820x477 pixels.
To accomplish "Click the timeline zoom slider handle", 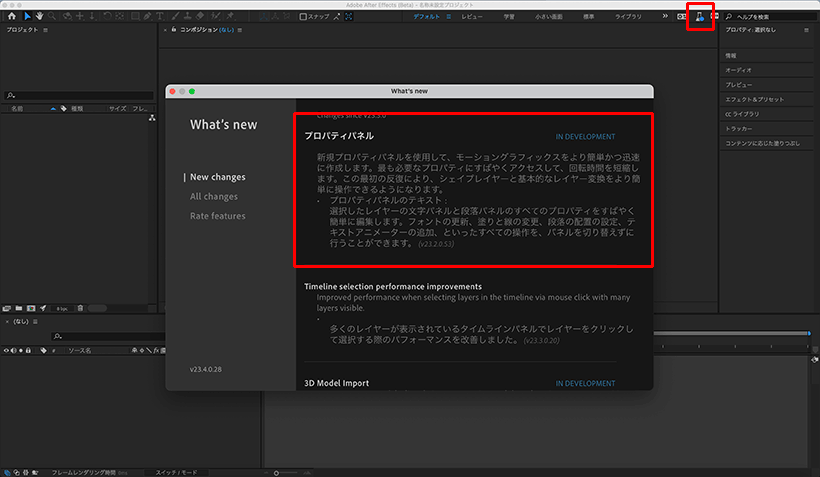I will point(276,473).
